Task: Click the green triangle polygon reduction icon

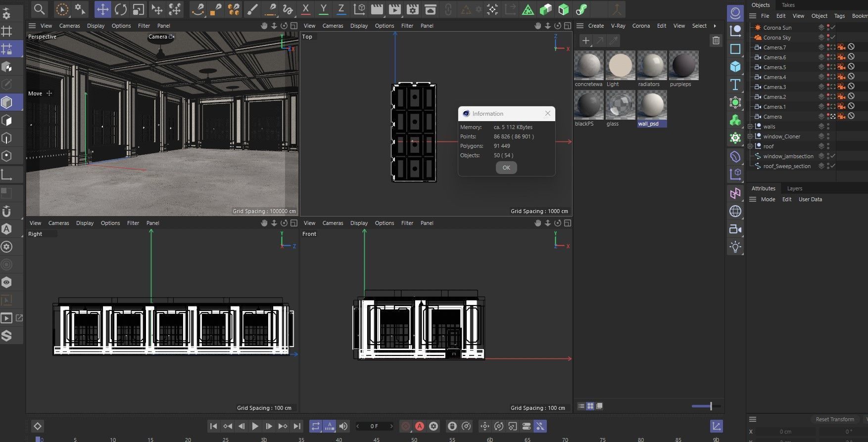Action: pyautogui.click(x=528, y=9)
